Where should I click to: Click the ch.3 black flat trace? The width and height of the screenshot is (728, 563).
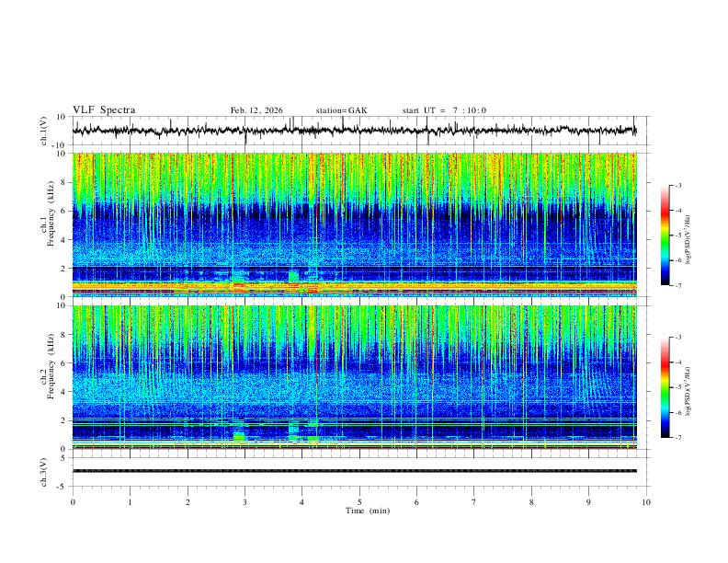point(354,471)
